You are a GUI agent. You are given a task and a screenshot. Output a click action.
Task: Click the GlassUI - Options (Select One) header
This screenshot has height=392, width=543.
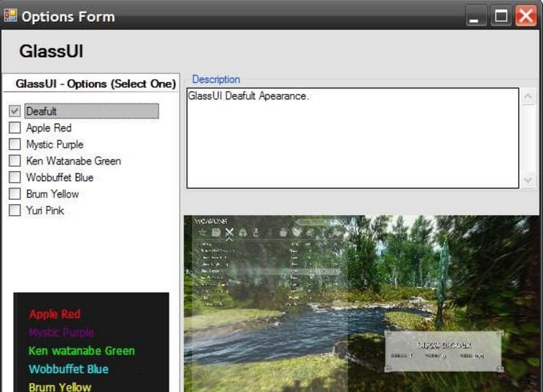[95, 84]
